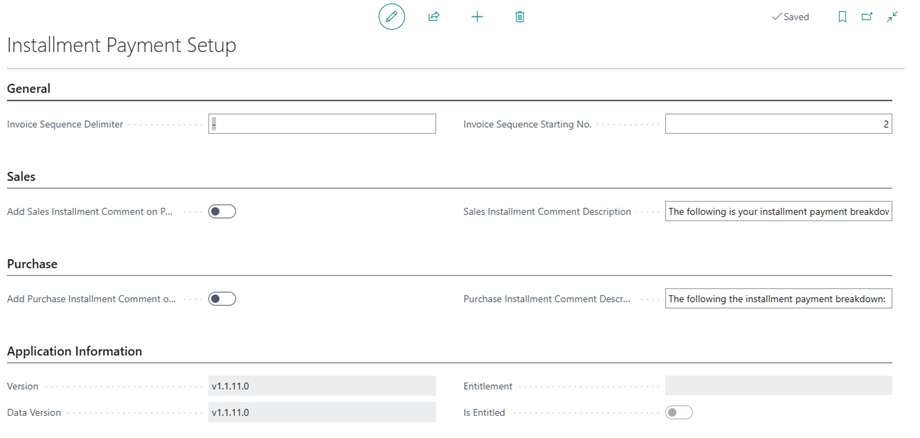
Task: Click the Is Entitled toggle
Action: click(679, 413)
